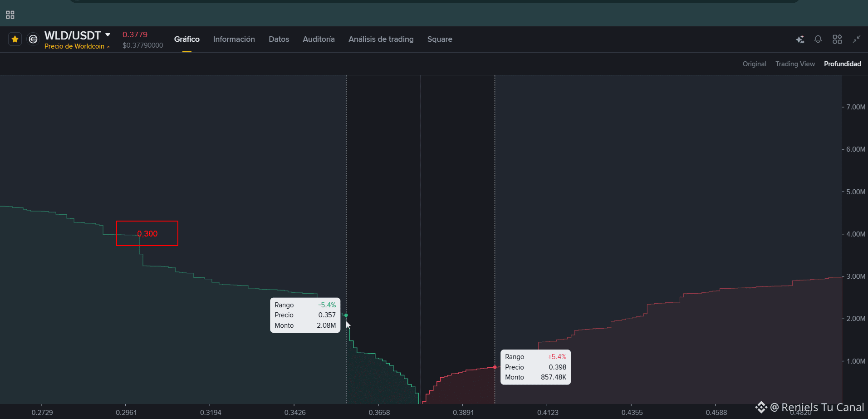Collapse the chart with the shrink arrows icon
The width and height of the screenshot is (868, 419).
[857, 39]
